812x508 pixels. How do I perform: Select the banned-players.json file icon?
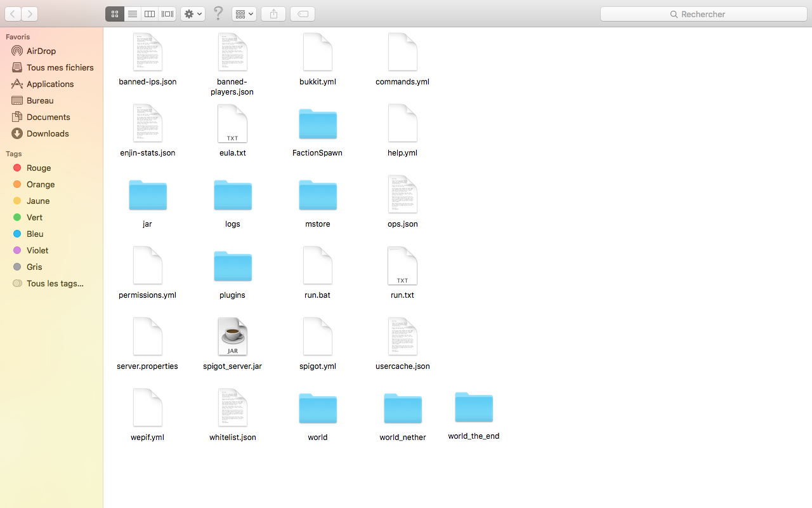(x=233, y=52)
